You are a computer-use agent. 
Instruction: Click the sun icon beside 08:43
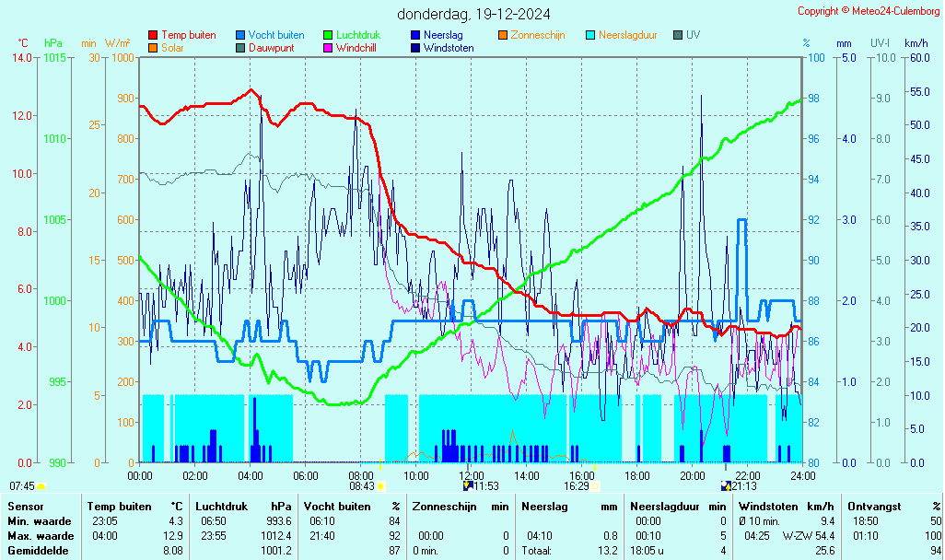pos(380,486)
